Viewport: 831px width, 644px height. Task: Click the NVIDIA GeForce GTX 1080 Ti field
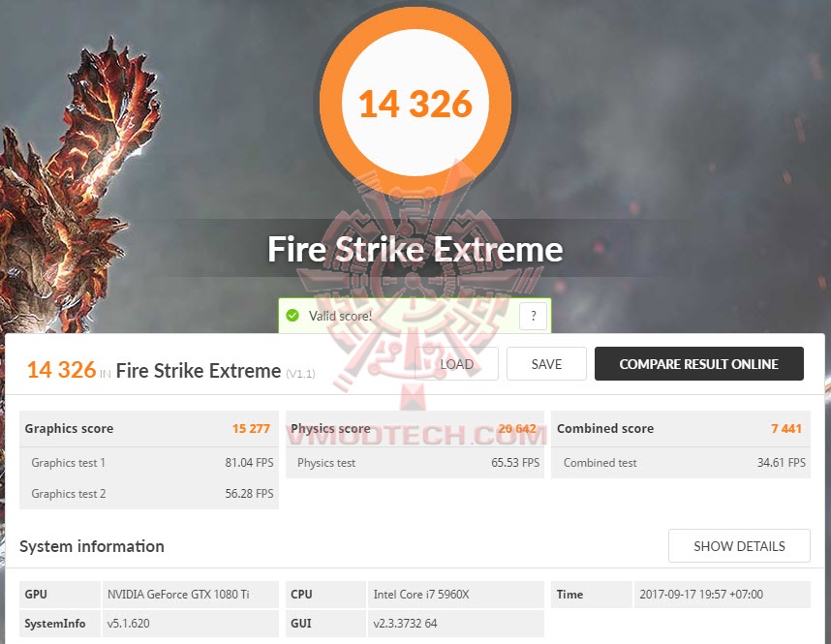(190, 595)
